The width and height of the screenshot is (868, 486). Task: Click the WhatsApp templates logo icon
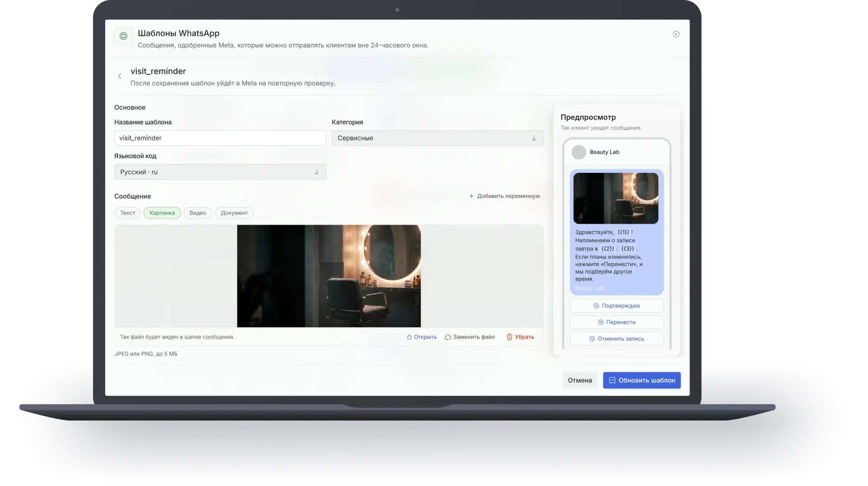point(123,36)
